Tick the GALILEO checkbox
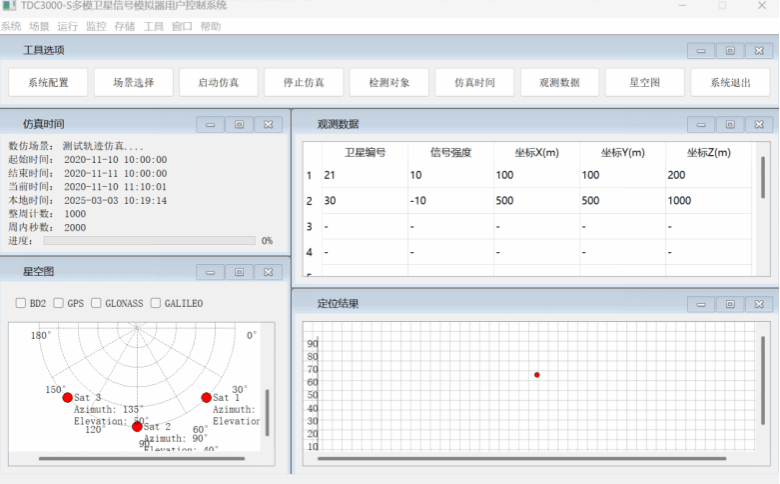Viewport: 780px width, 484px height. tap(156, 303)
